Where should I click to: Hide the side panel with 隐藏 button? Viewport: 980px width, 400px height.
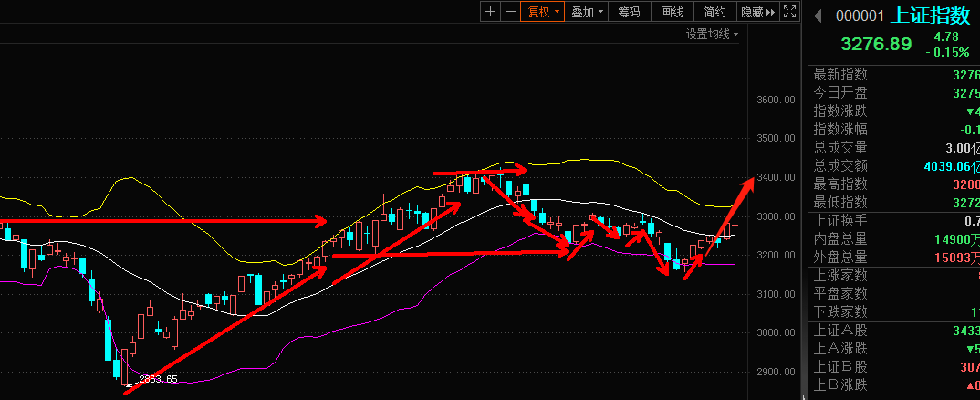pos(757,12)
